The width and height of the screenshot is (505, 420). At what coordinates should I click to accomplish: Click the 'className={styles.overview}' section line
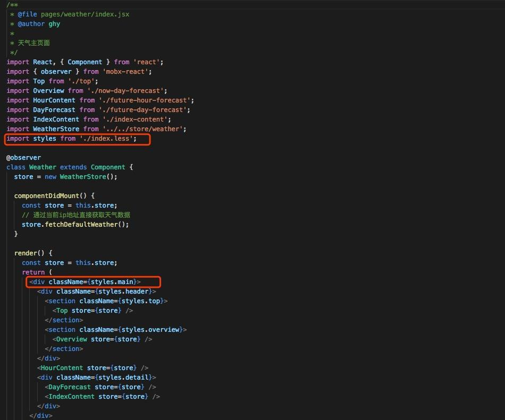click(x=116, y=330)
